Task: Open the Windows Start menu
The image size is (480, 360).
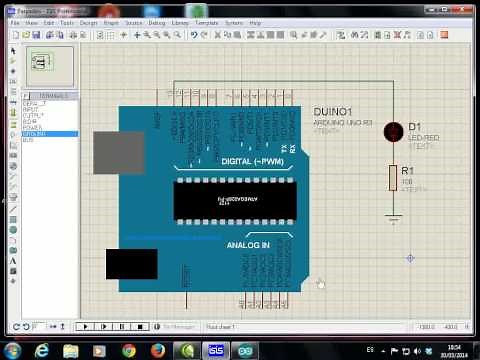Action: pos(12,351)
